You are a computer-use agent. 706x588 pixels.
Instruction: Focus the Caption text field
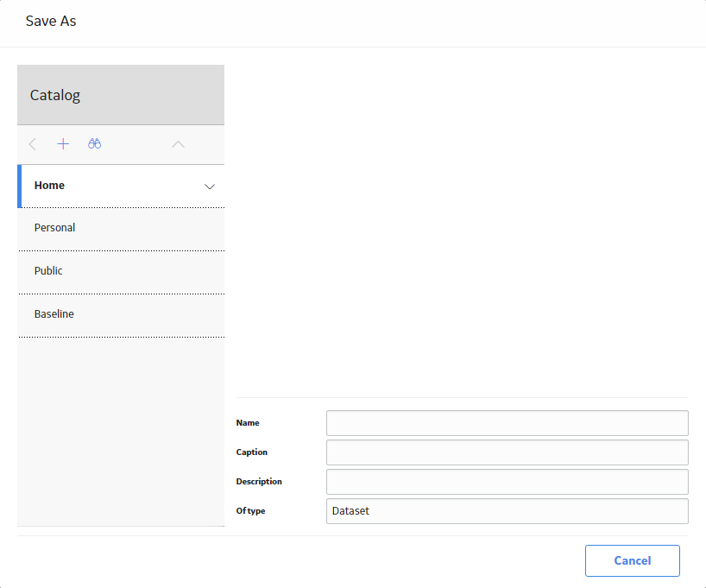(507, 452)
